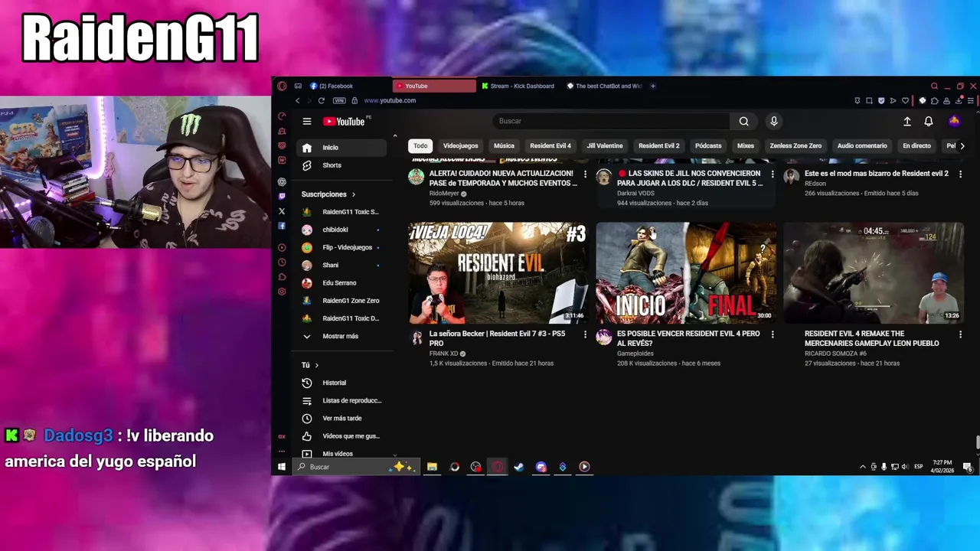Click the YouTube logo
Screen dimensions: 980x551
click(x=344, y=121)
